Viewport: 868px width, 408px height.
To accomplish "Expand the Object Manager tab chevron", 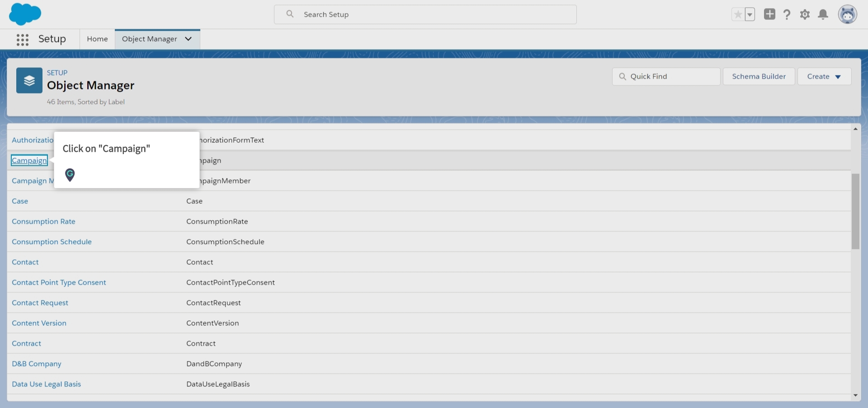I will pos(189,39).
